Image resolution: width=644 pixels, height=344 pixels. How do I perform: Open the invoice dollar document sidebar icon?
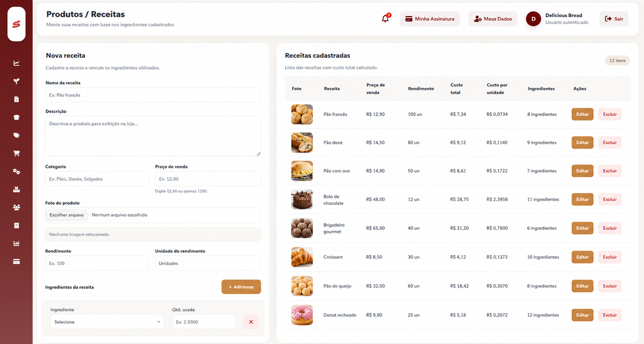[x=17, y=99]
